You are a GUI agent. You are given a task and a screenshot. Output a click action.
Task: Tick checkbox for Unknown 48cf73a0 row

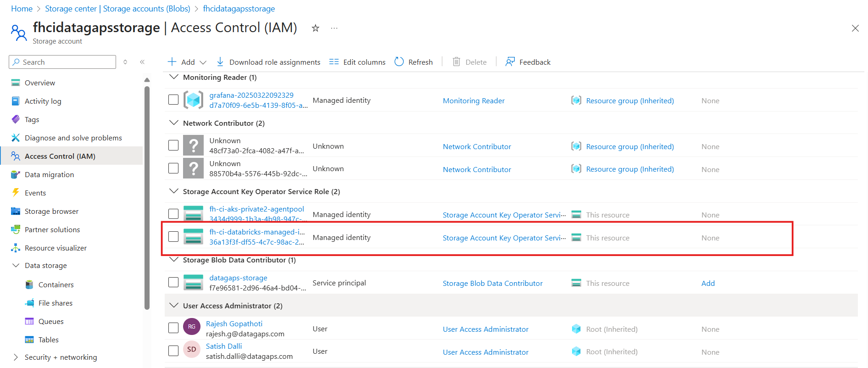(173, 145)
